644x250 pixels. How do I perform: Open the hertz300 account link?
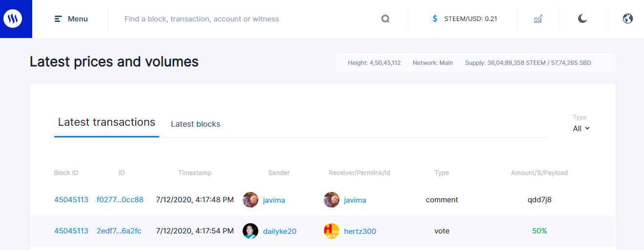pyautogui.click(x=360, y=231)
